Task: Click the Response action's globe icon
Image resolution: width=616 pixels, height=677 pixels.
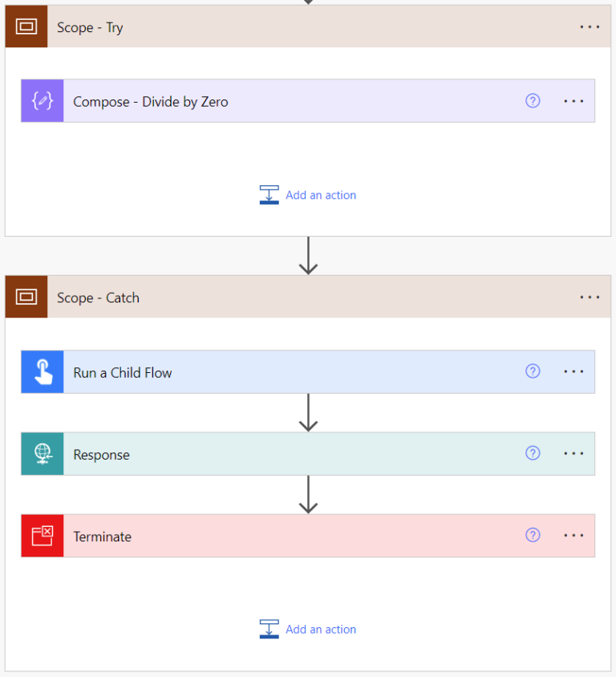Action: click(42, 453)
